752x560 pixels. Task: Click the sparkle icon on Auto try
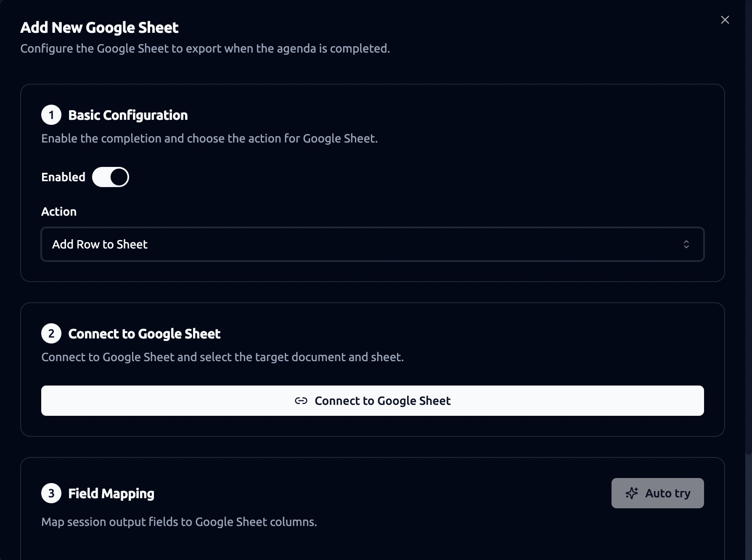click(632, 493)
